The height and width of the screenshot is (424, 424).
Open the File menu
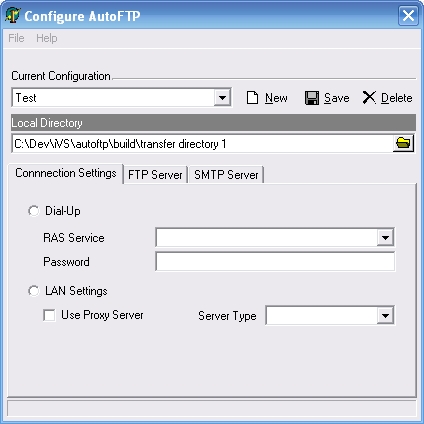[x=16, y=38]
